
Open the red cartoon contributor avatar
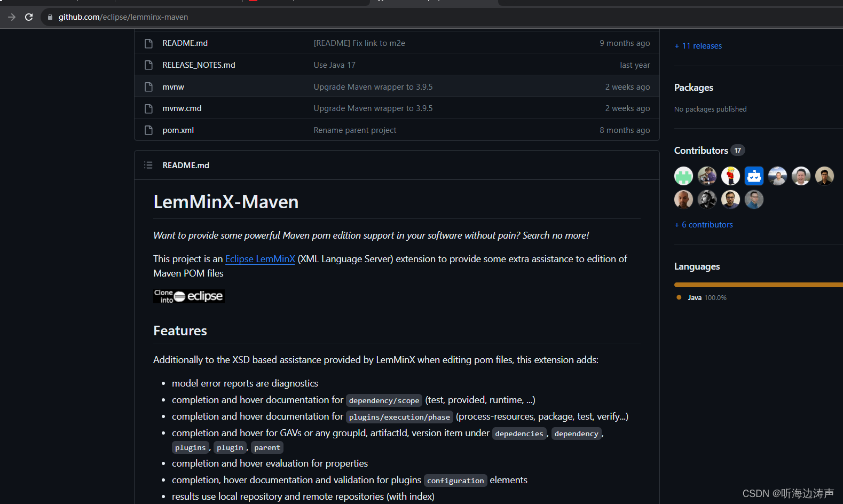pos(730,176)
